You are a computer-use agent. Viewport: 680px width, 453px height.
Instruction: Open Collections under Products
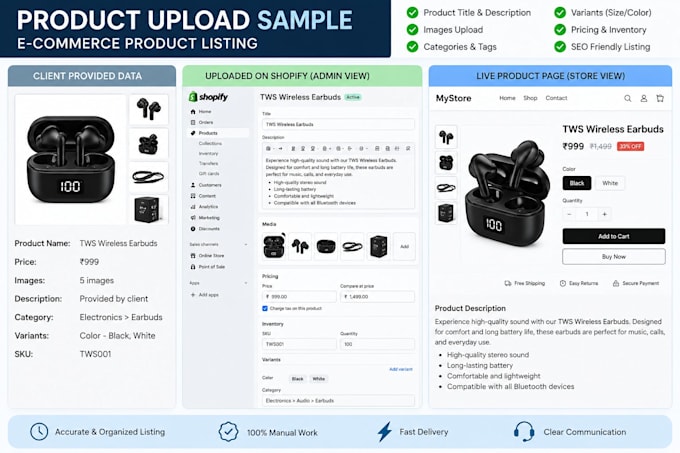coord(210,143)
